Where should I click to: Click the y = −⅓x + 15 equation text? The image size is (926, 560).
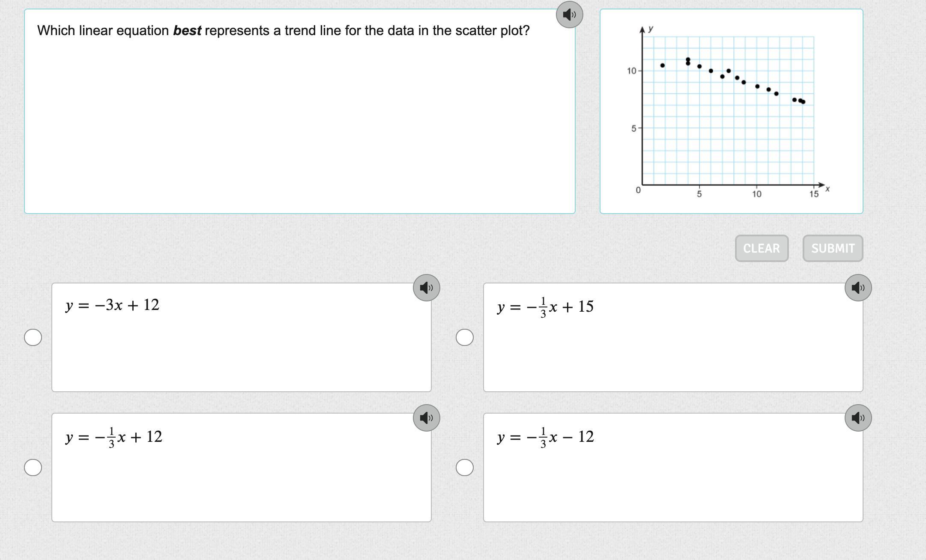point(545,307)
